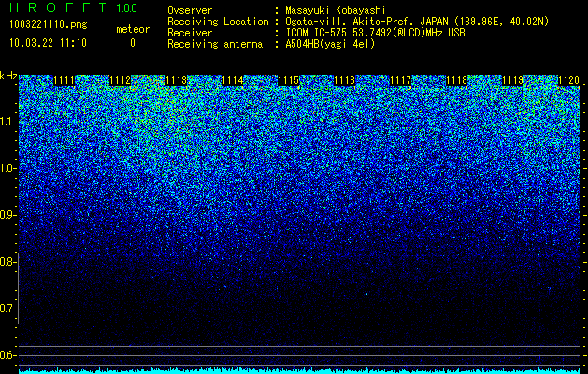The width and height of the screenshot is (588, 374).
Task: Click the Receiving antenna label
Action: pos(215,44)
